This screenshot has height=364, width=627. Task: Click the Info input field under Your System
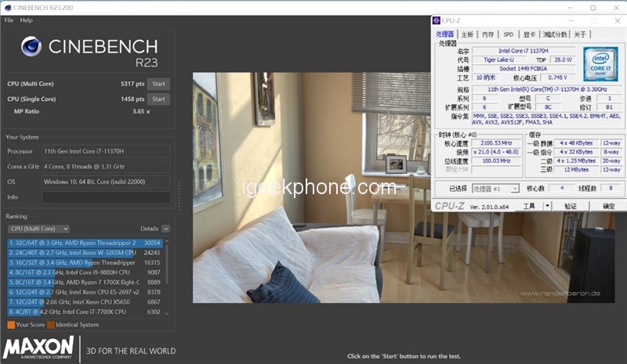coord(104,197)
